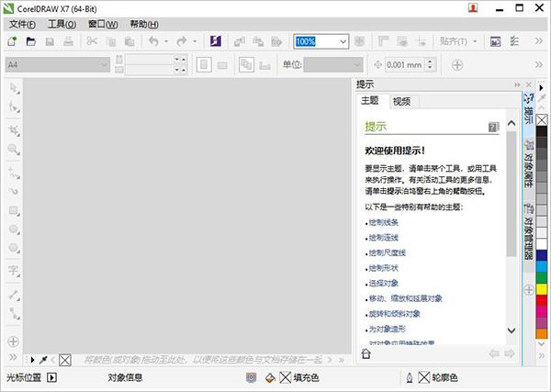This screenshot has width=551, height=392.
Task: Click the Redo arrow
Action: click(181, 41)
